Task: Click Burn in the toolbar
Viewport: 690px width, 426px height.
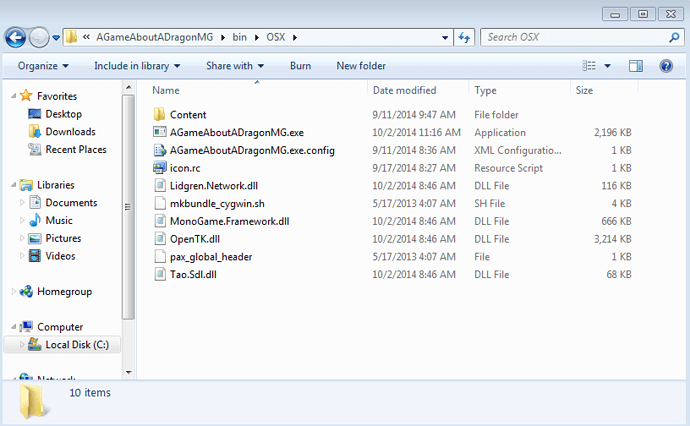Action: click(x=301, y=66)
